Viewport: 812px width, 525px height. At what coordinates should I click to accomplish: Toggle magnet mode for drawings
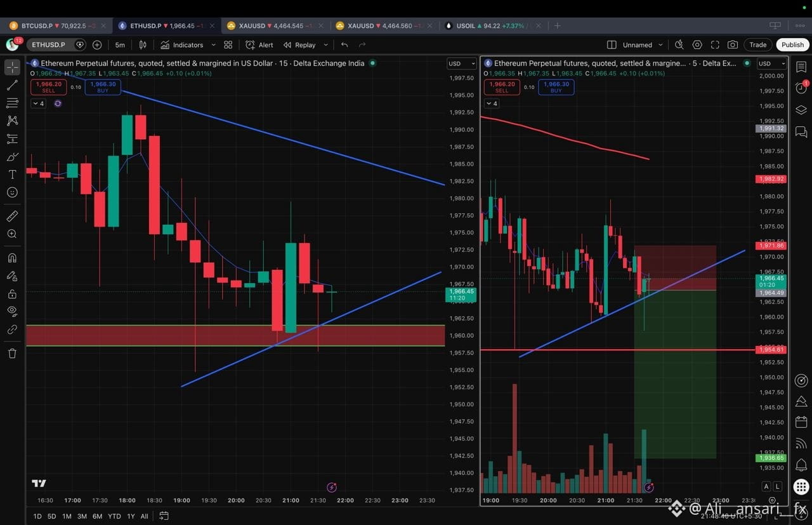pyautogui.click(x=12, y=258)
